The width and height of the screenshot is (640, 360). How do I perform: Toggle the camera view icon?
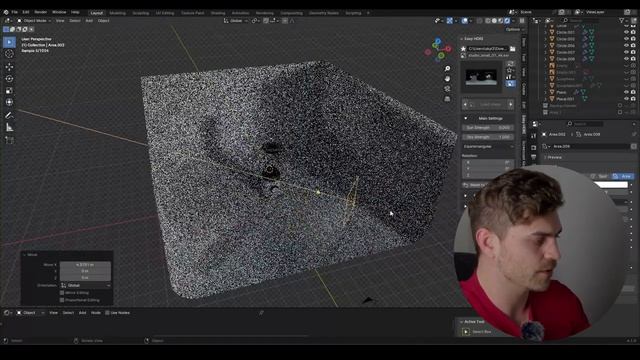447,89
